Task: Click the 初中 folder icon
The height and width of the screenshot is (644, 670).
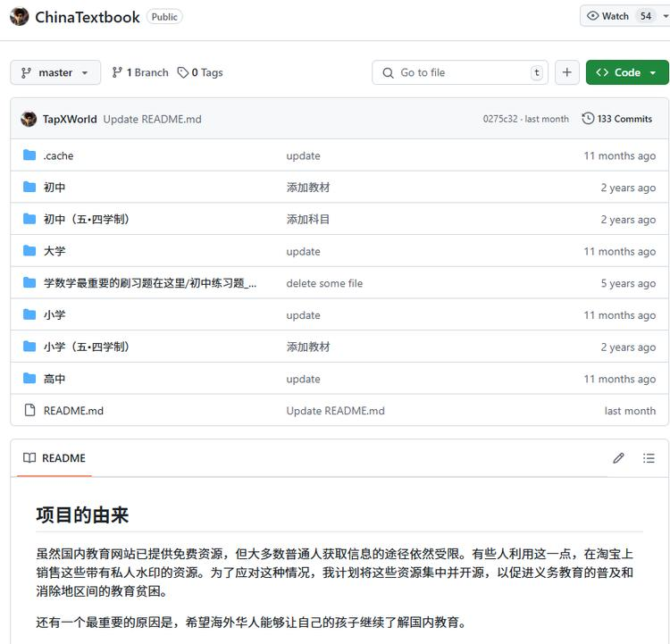Action: coord(29,187)
